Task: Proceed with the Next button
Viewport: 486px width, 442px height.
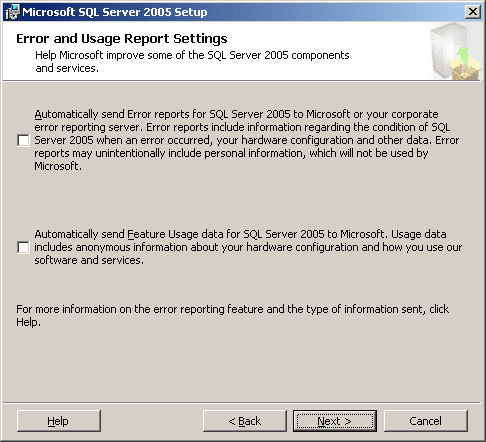Action: 335,421
